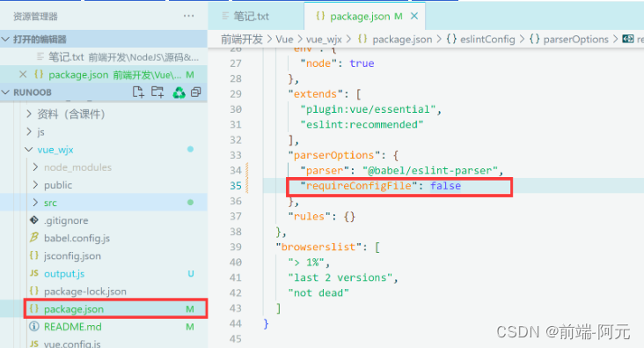Close the package.json editor tab
This screenshot has width=644, height=348.
[x=414, y=16]
